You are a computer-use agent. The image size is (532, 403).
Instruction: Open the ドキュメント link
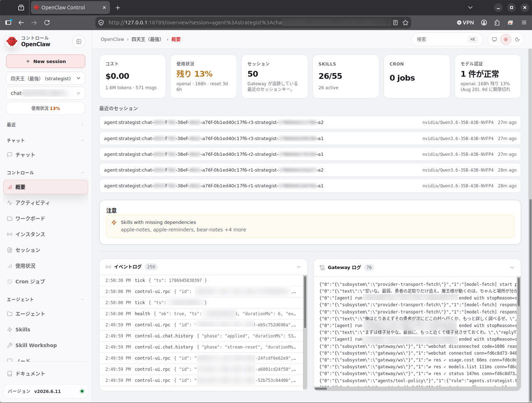pyautogui.click(x=46, y=374)
